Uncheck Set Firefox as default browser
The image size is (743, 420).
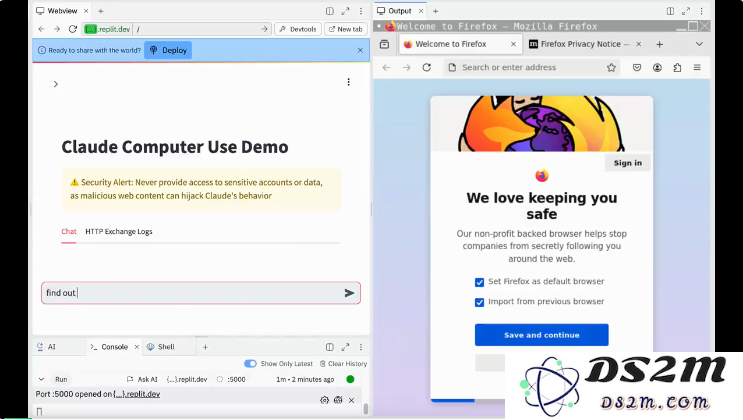(480, 282)
